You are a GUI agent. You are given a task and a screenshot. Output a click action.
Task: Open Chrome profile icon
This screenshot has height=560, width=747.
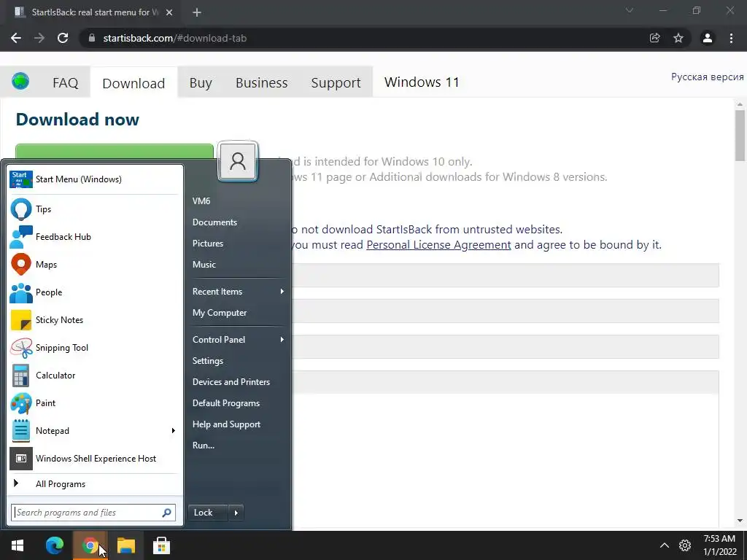pyautogui.click(x=708, y=38)
